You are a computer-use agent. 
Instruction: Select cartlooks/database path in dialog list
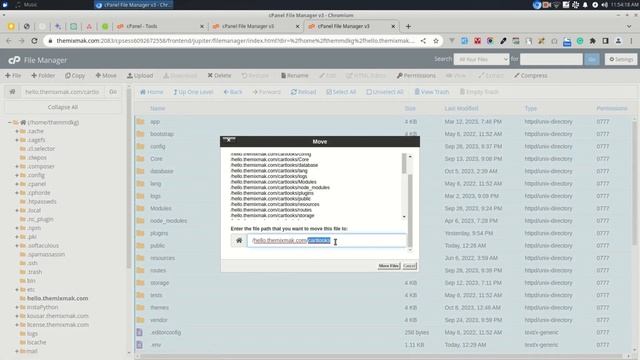point(274,165)
